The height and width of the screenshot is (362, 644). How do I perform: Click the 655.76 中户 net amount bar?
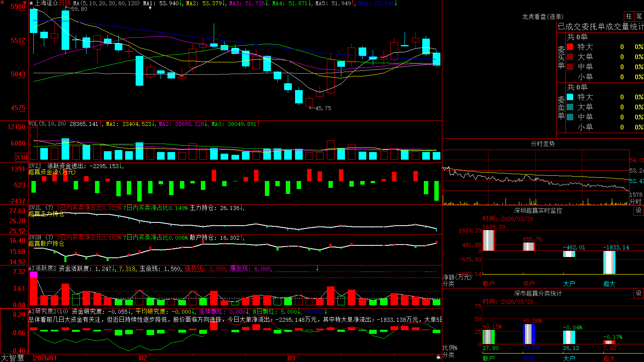[x=529, y=247]
